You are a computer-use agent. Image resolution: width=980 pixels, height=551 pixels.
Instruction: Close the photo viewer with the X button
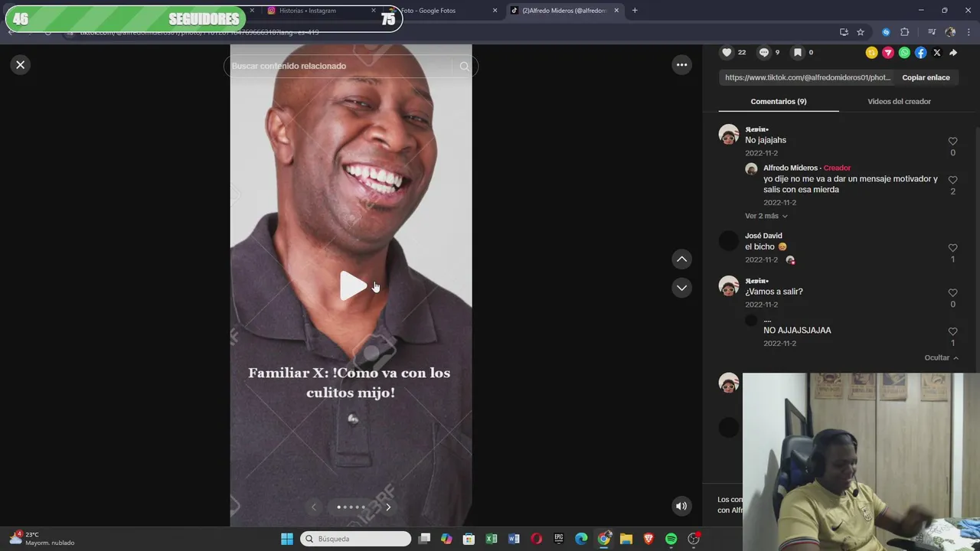(x=21, y=65)
